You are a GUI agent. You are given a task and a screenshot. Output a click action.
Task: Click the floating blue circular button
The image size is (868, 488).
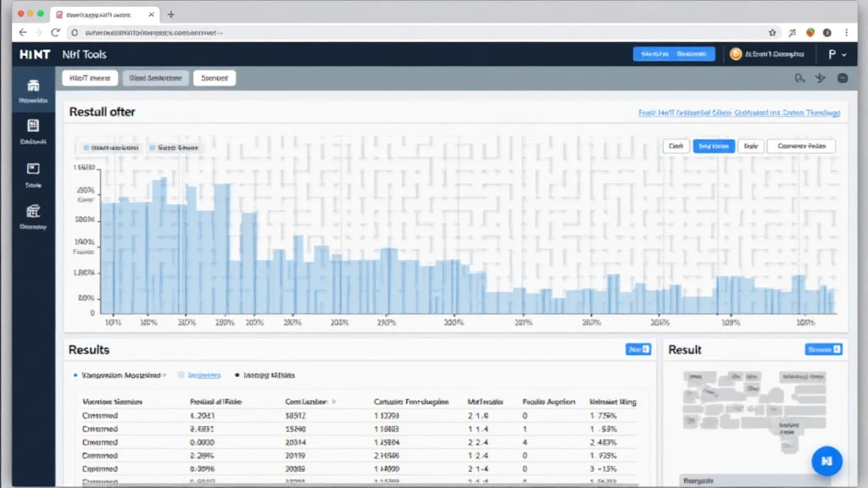coord(826,461)
